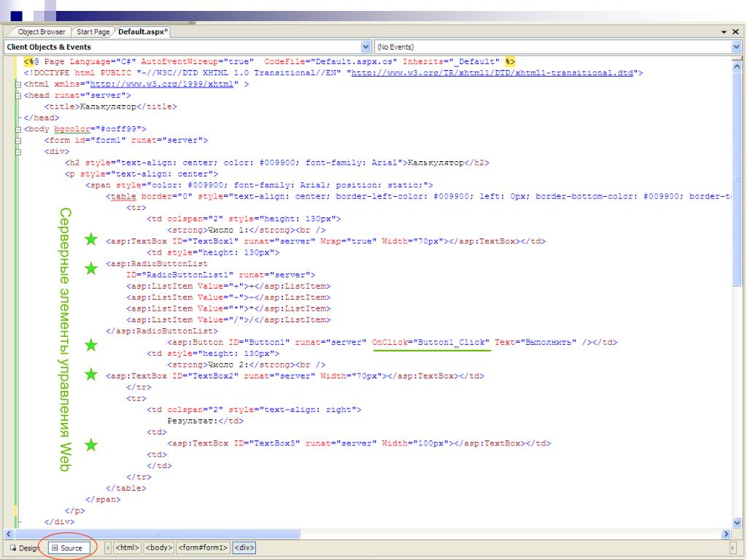Click the bgcolor="#ccff99" attribute
Screen dimensions: 747x560
point(97,129)
